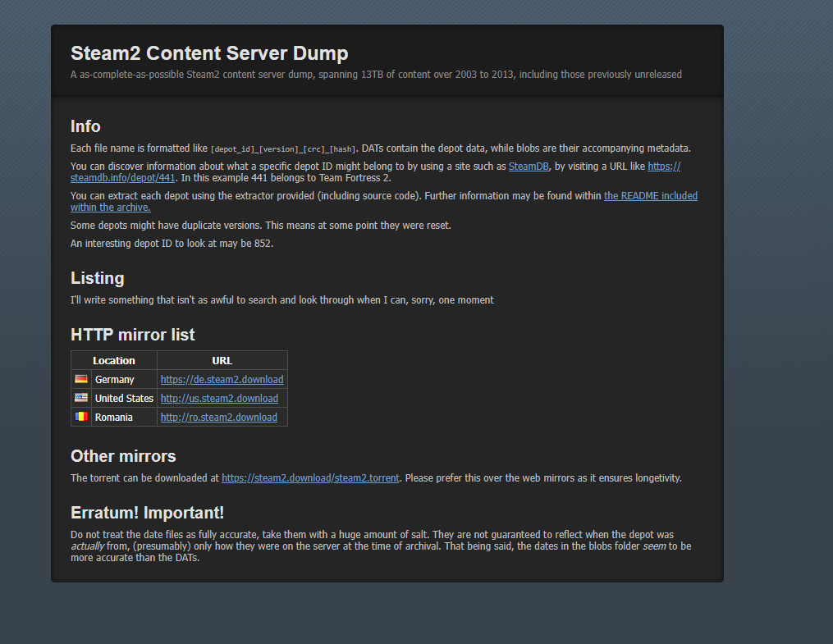
Task: Click the Other mirrors heading
Action: tap(123, 456)
